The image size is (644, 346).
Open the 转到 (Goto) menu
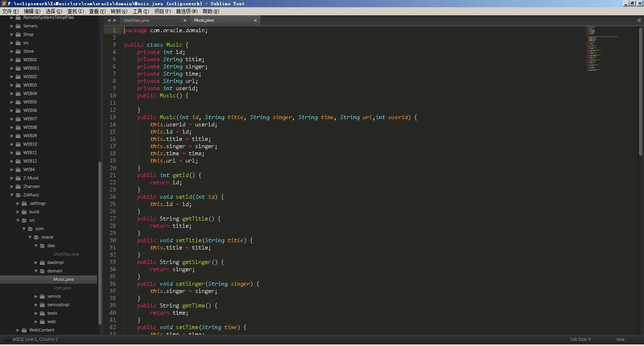coord(119,11)
